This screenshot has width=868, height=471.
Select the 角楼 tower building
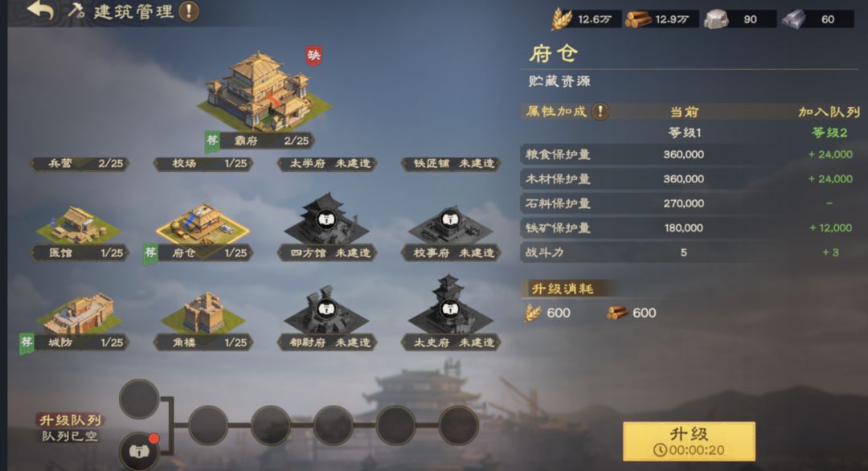click(203, 313)
